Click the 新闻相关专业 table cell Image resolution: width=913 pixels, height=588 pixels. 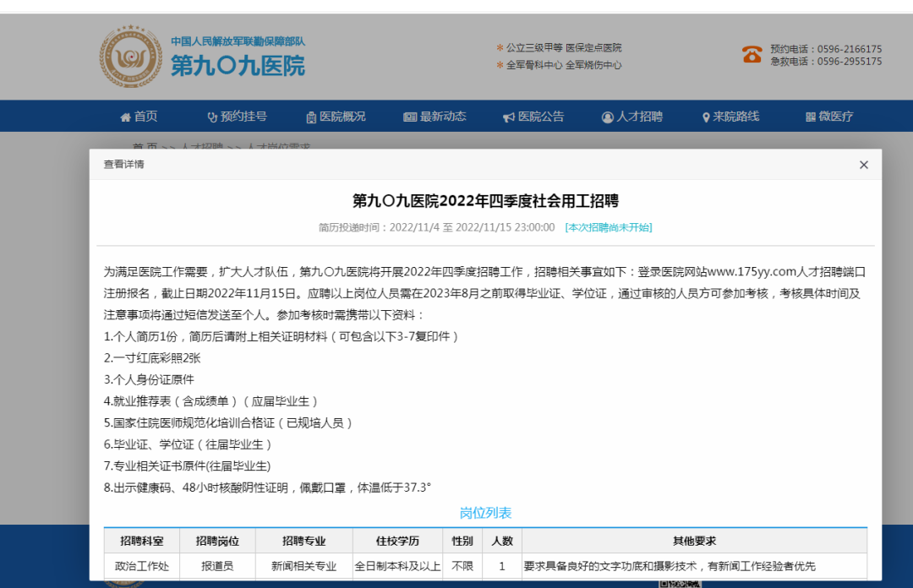coord(304,566)
